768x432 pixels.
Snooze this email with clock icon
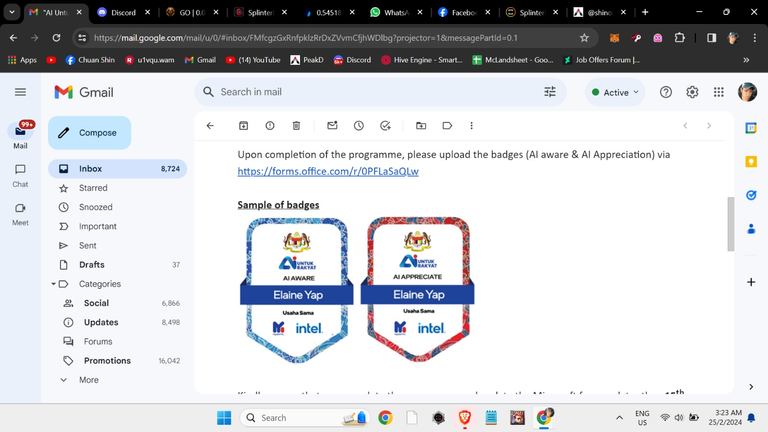point(359,126)
